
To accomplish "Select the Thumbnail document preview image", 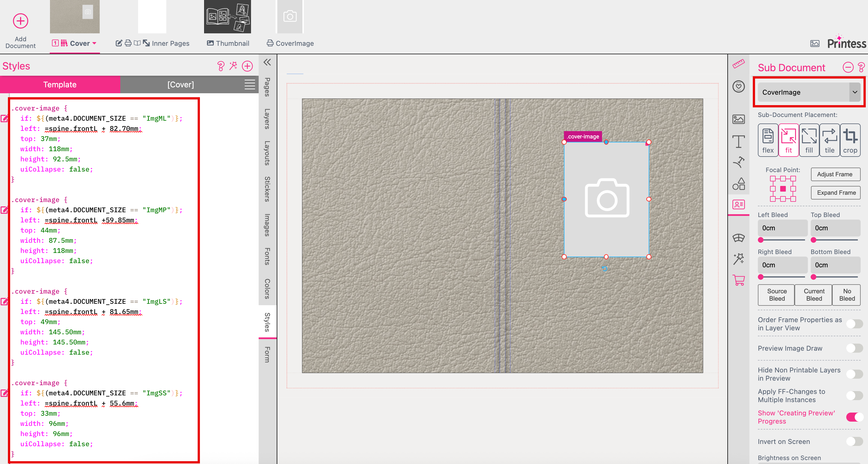I will pyautogui.click(x=227, y=16).
